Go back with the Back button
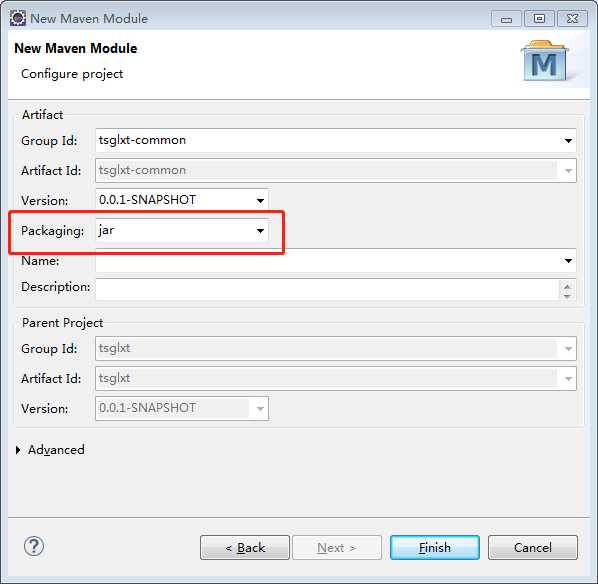The height and width of the screenshot is (584, 598). point(245,547)
